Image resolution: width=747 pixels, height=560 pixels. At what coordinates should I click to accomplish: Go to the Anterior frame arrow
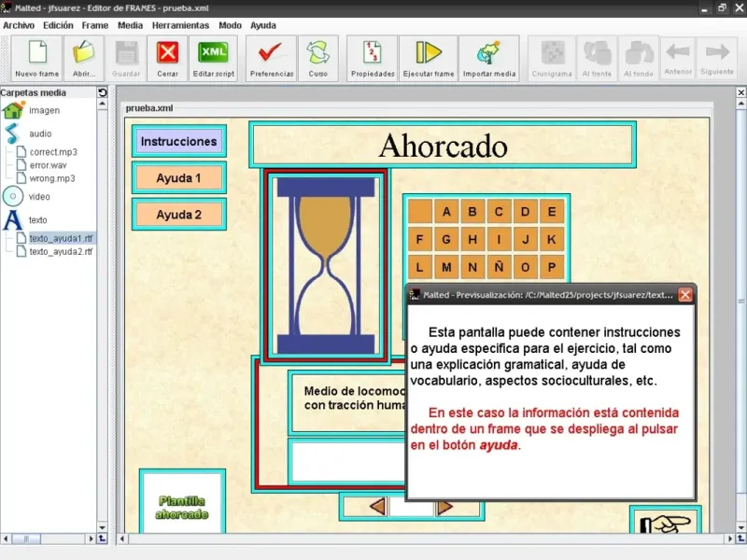[x=678, y=58]
